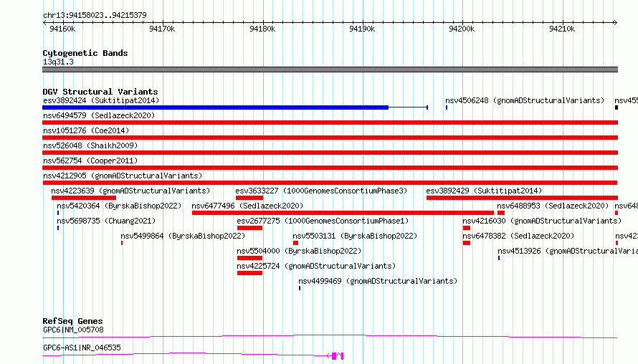Image resolution: width=638 pixels, height=364 pixels.
Task: Select the red nsv6494579 variant bar
Action: pos(330,123)
